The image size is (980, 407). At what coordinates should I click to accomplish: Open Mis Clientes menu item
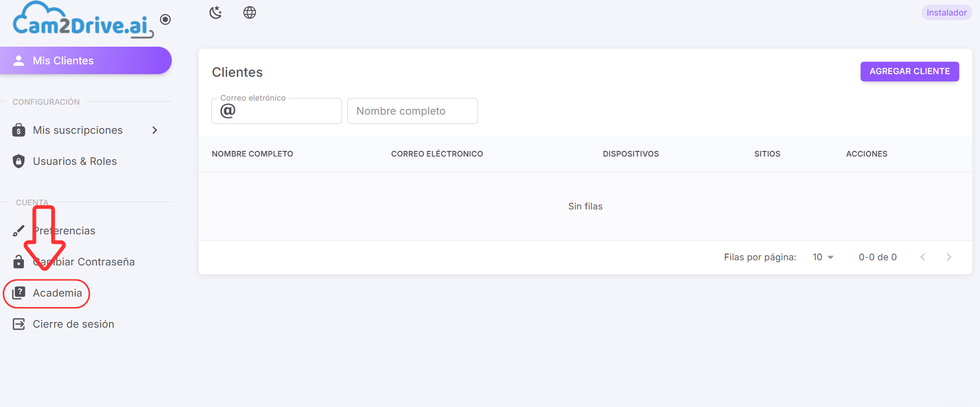[86, 61]
